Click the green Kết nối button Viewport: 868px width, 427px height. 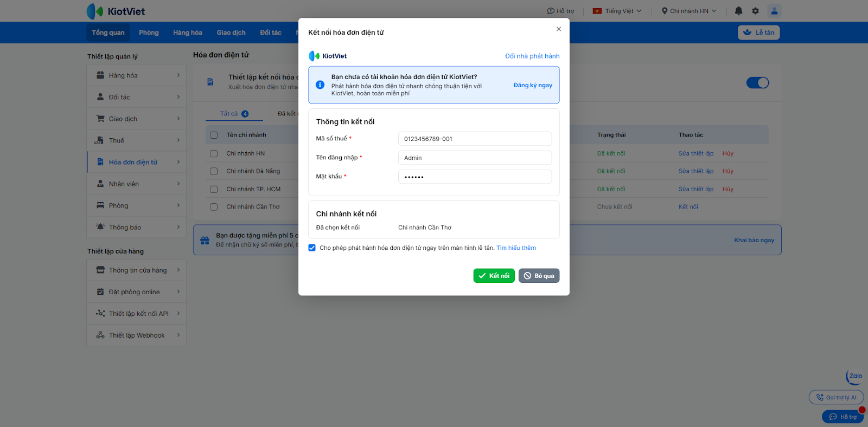tap(494, 276)
